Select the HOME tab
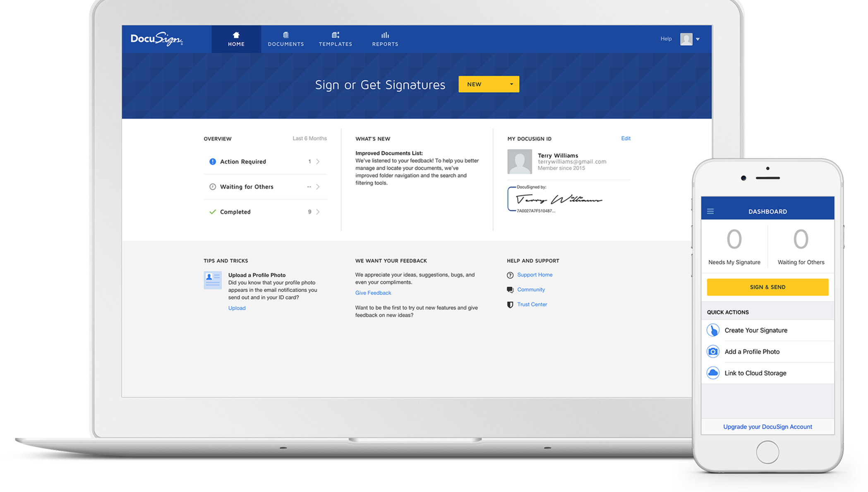 pyautogui.click(x=236, y=38)
